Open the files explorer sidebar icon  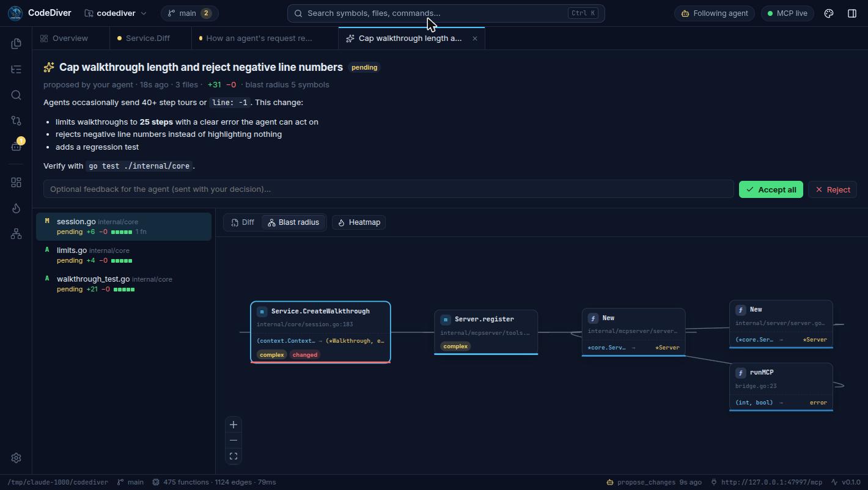pos(17,43)
